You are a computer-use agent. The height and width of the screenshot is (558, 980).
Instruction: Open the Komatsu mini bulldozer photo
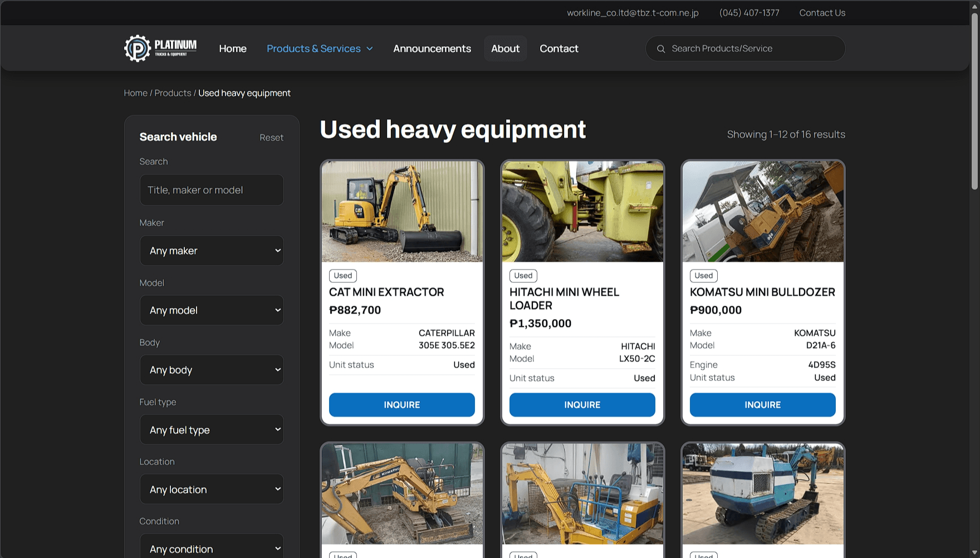(x=763, y=212)
